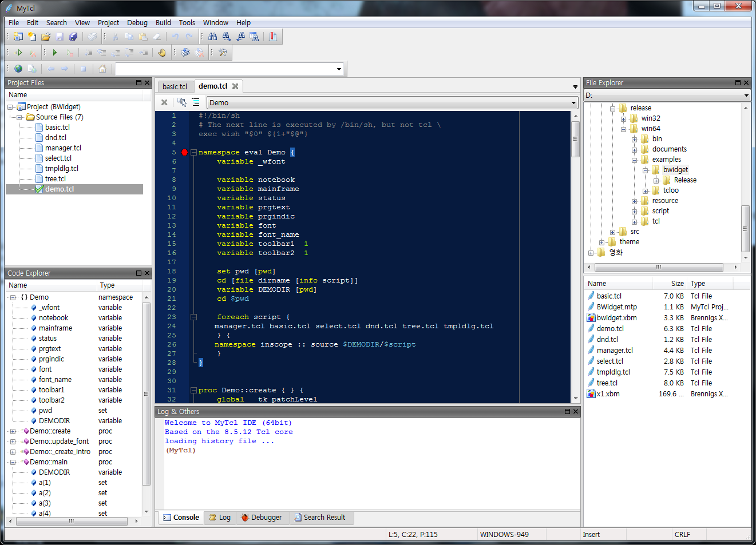This screenshot has width=756, height=545.
Task: Click the X icon beside the Demo combo
Action: pos(164,102)
